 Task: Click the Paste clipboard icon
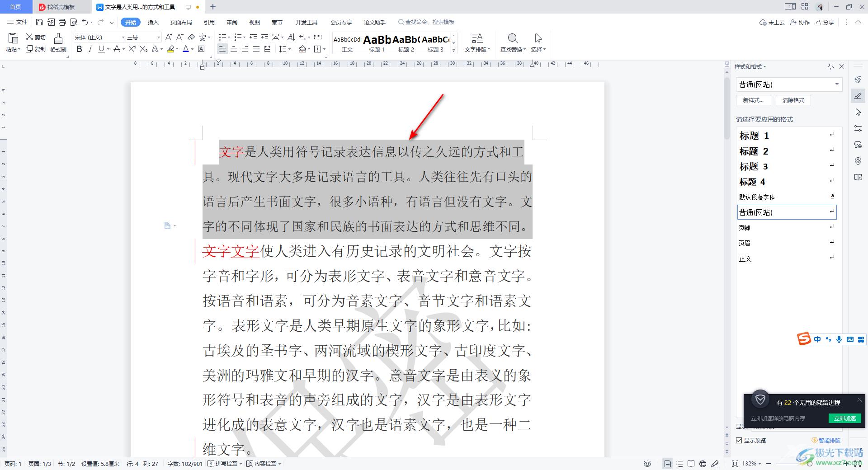coord(13,39)
